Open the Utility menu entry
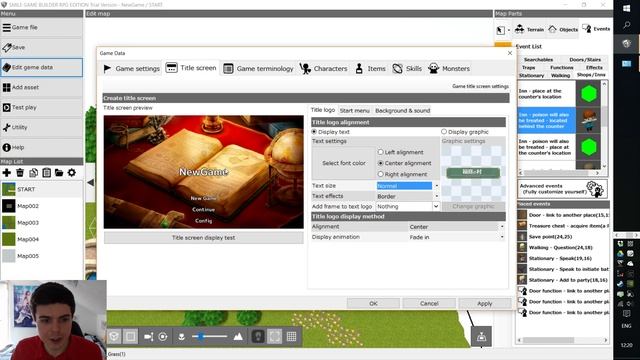 [41, 127]
